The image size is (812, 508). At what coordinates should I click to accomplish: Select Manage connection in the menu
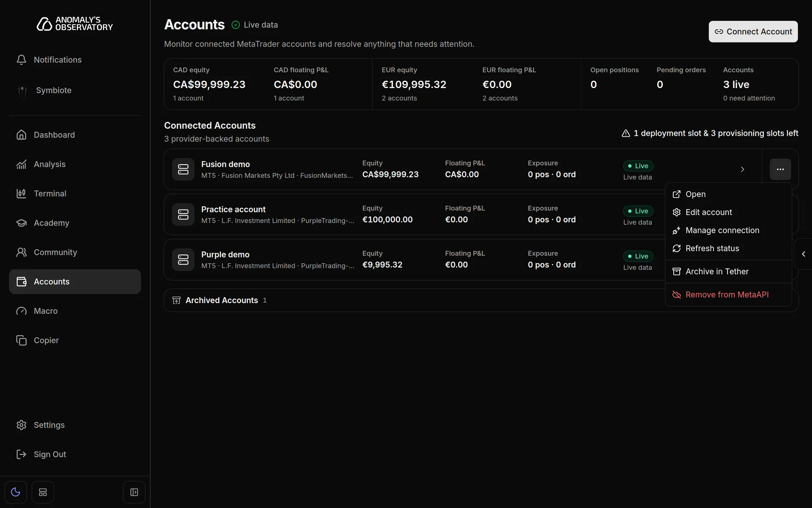728,230
